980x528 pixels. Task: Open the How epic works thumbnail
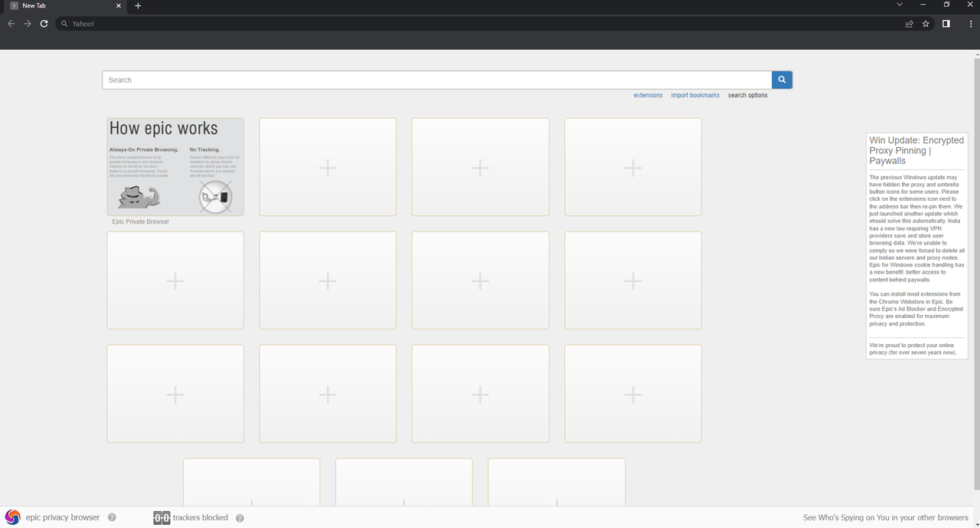(175, 166)
